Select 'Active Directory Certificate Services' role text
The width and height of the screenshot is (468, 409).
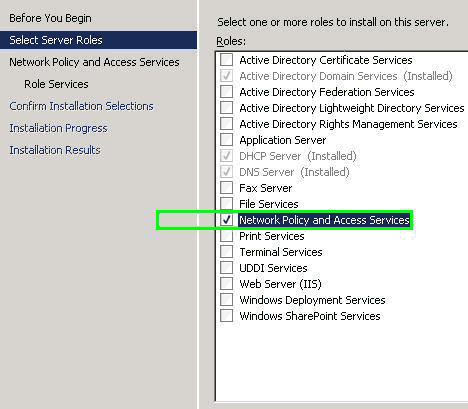[x=326, y=60]
